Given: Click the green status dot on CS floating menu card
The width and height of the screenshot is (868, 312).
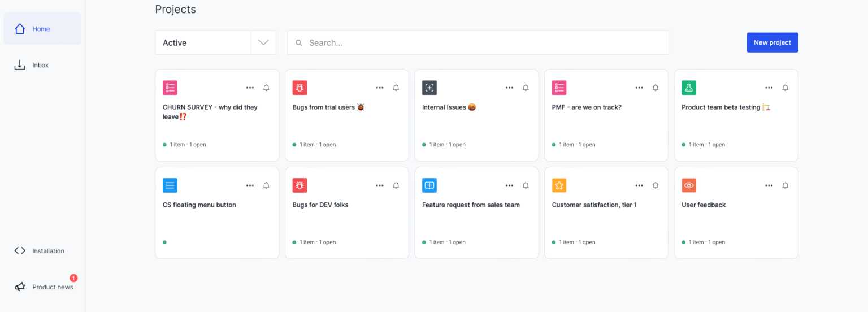Looking at the screenshot, I should (x=164, y=242).
